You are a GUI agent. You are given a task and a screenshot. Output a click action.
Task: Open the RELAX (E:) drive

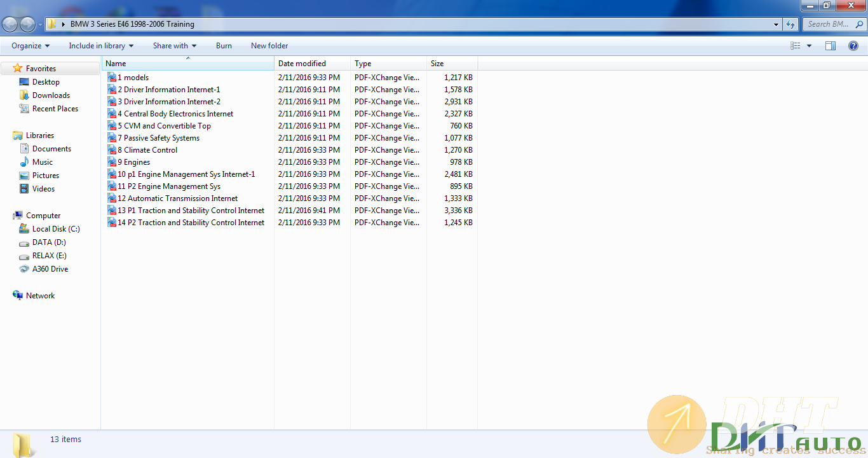[x=50, y=256]
